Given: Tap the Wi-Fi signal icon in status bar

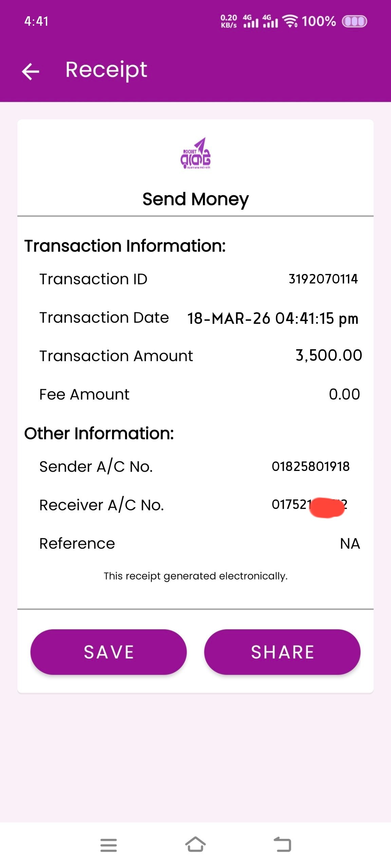Looking at the screenshot, I should (x=291, y=21).
